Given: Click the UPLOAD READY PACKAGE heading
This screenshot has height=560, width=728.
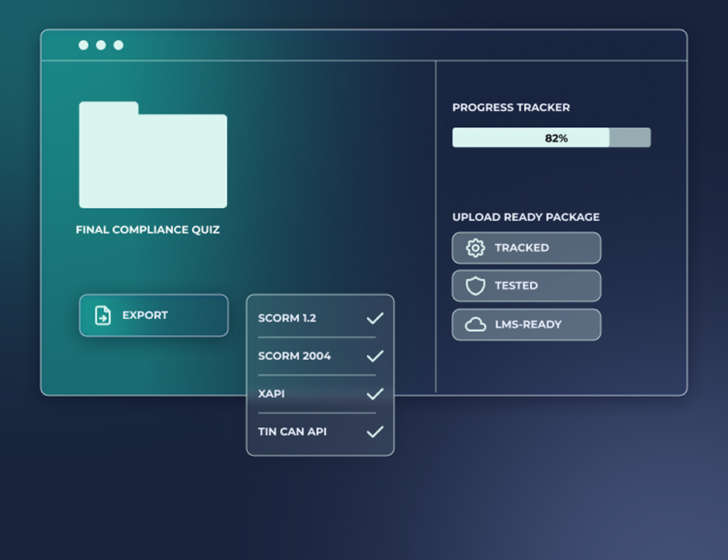Looking at the screenshot, I should [x=526, y=218].
